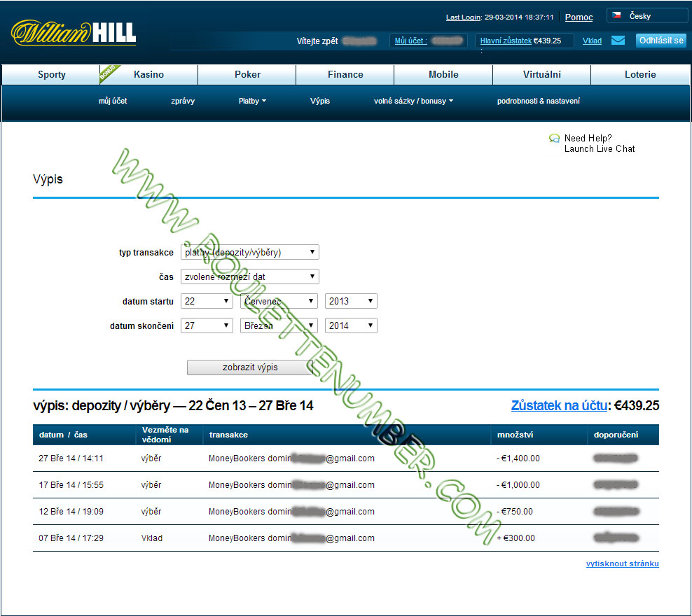Click the - €750.00 amount
692x616 pixels.
point(515,512)
